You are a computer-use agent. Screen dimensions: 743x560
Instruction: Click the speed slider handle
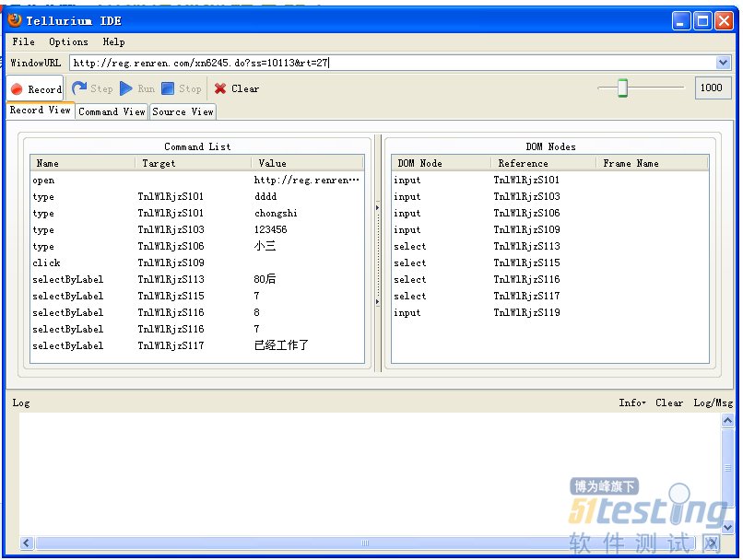[622, 87]
